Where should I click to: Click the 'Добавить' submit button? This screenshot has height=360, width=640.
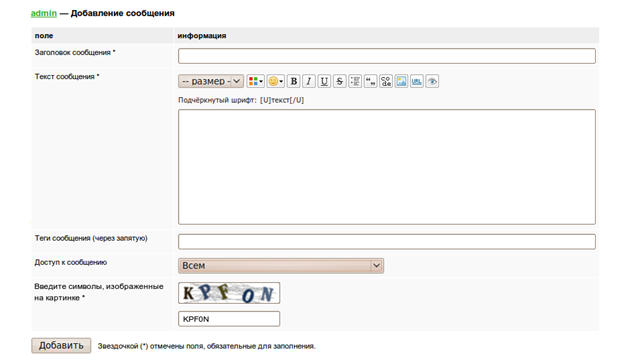coord(61,345)
